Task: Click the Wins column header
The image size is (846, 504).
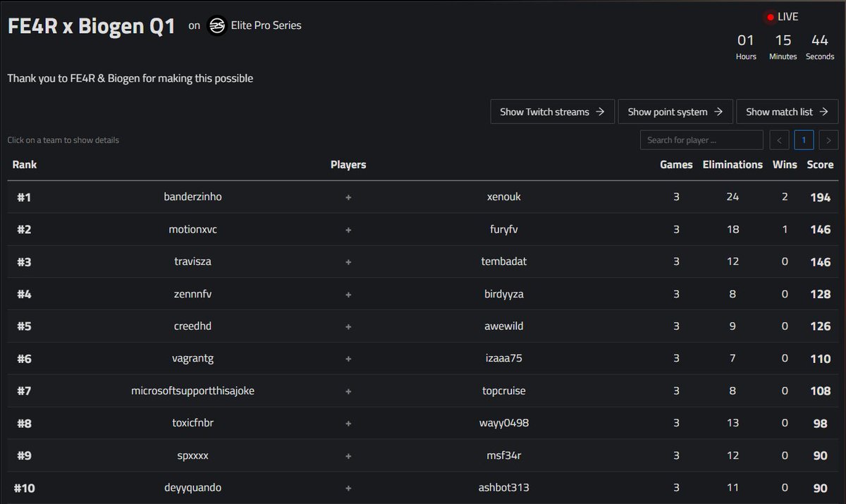Action: pos(785,164)
